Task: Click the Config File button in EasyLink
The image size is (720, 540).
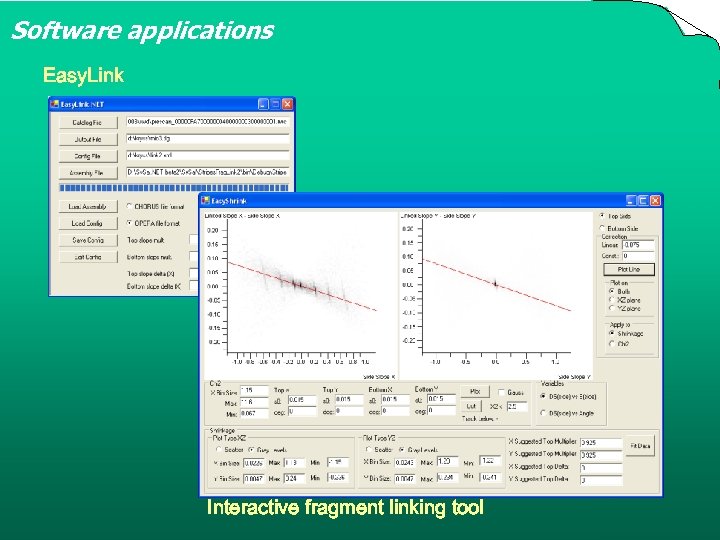Action: click(88, 156)
